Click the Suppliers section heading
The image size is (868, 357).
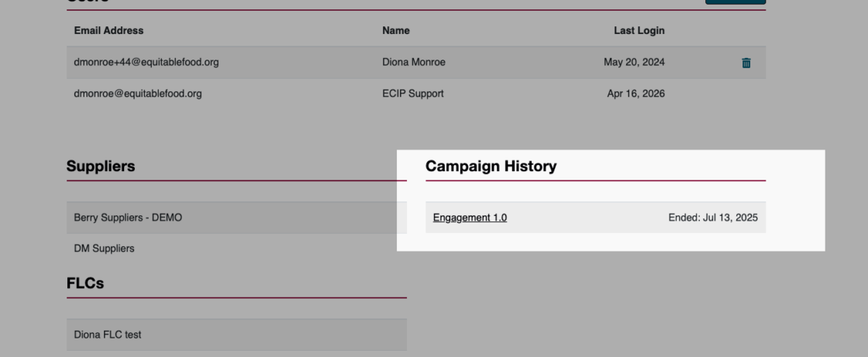(101, 166)
